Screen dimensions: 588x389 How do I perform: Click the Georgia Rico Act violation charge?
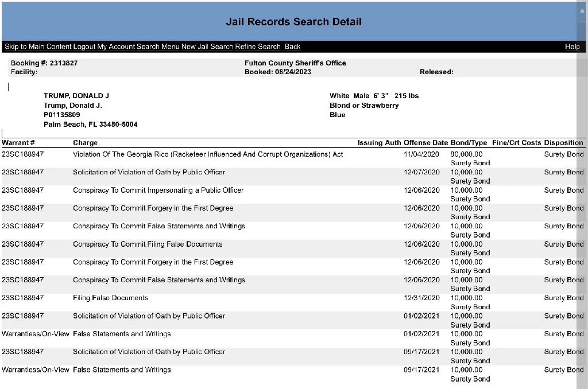tap(208, 154)
